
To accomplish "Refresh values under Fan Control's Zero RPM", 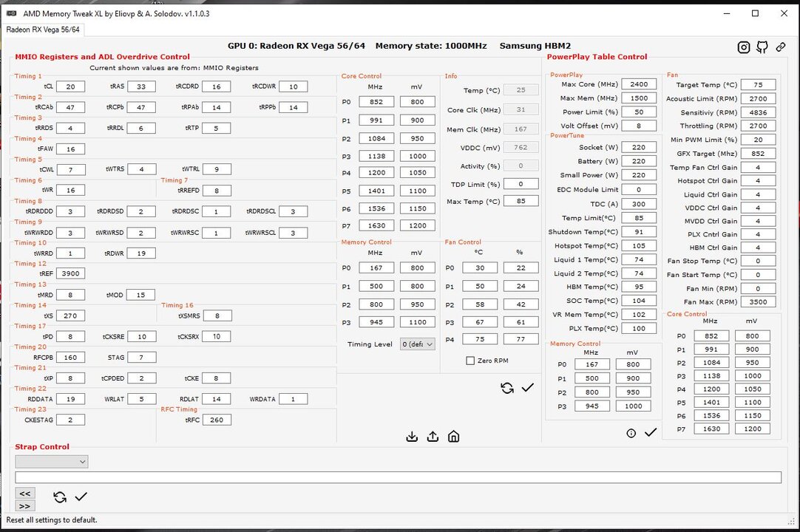I will coord(507,388).
